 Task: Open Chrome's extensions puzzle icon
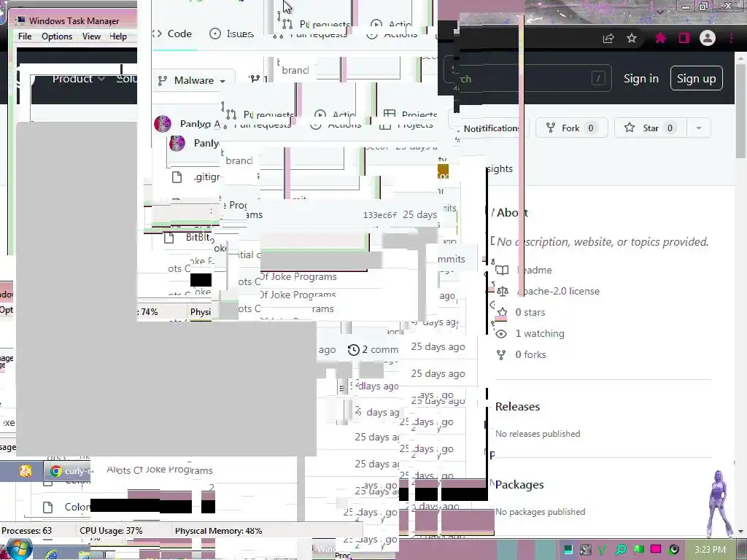661,38
